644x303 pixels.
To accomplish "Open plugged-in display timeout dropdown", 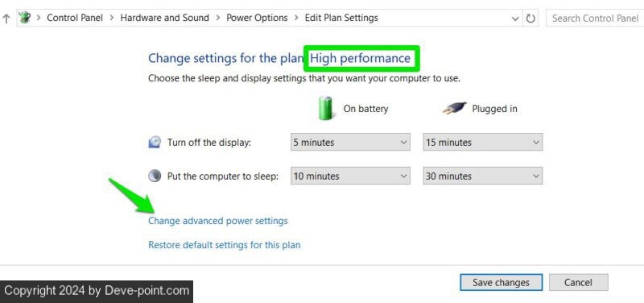I will click(x=482, y=143).
